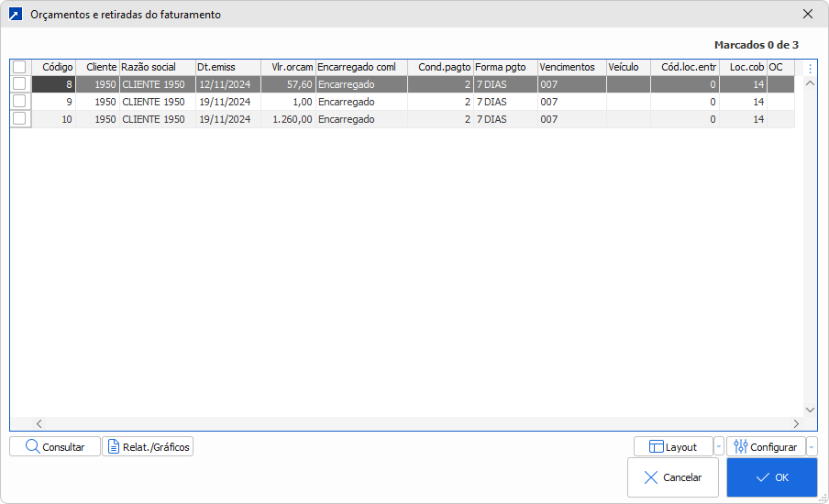The width and height of the screenshot is (829, 504).
Task: Click Loc.cob 14 in the código 9 row
Action: coord(744,102)
